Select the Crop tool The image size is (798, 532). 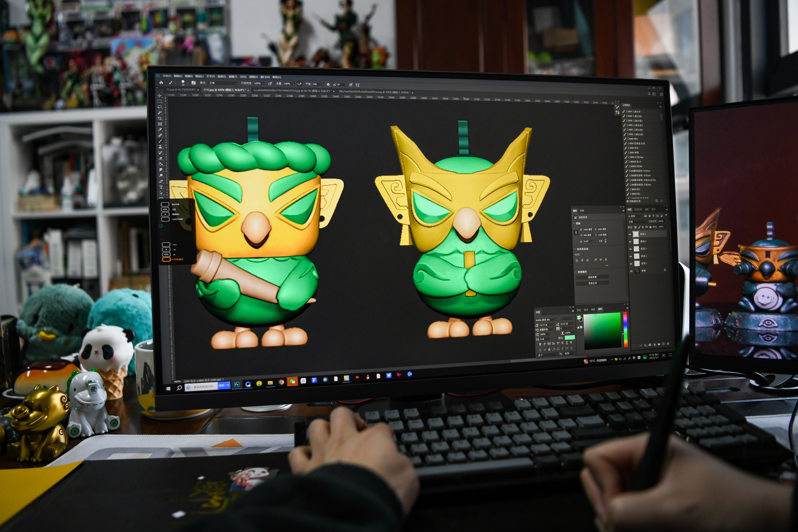point(160,118)
